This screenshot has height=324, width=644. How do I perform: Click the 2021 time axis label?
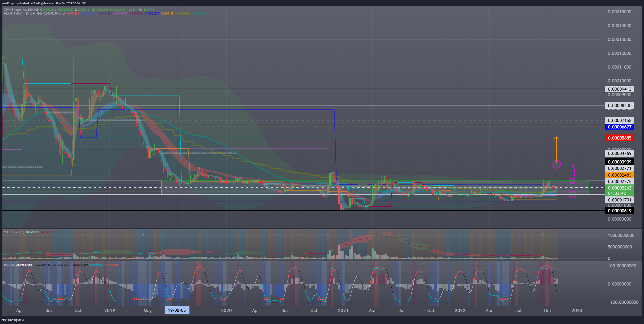point(343,310)
